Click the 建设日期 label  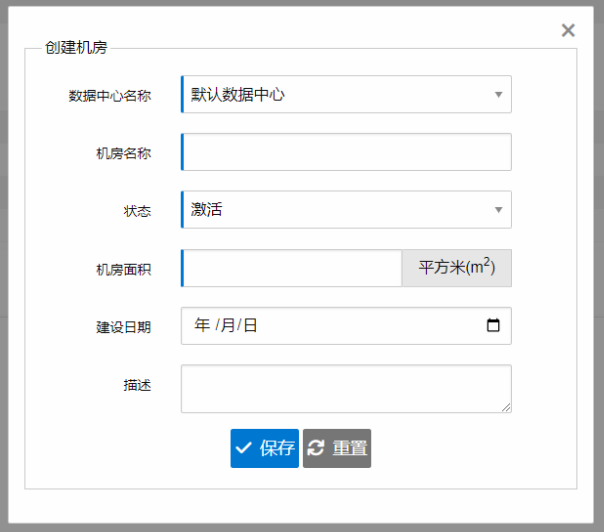point(124,327)
